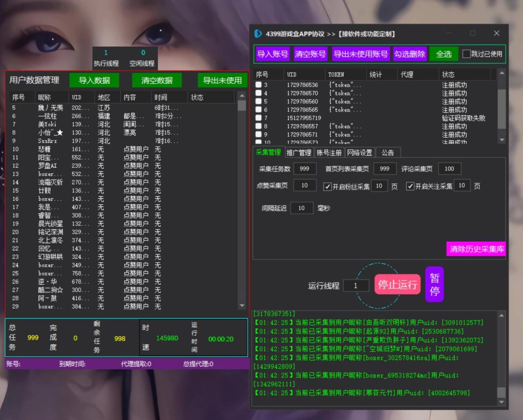Image resolution: width=523 pixels, height=420 pixels.
Task: Click 勾选删除 button
Action: (410, 54)
